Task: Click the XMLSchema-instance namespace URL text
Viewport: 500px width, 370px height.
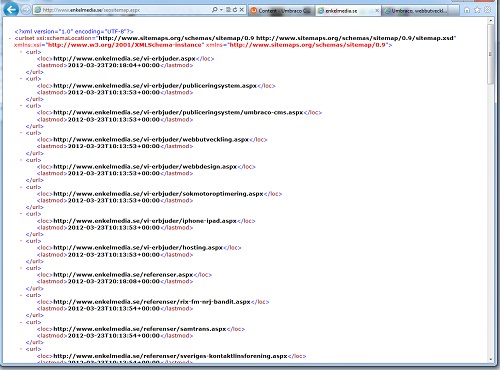Action: pos(125,45)
